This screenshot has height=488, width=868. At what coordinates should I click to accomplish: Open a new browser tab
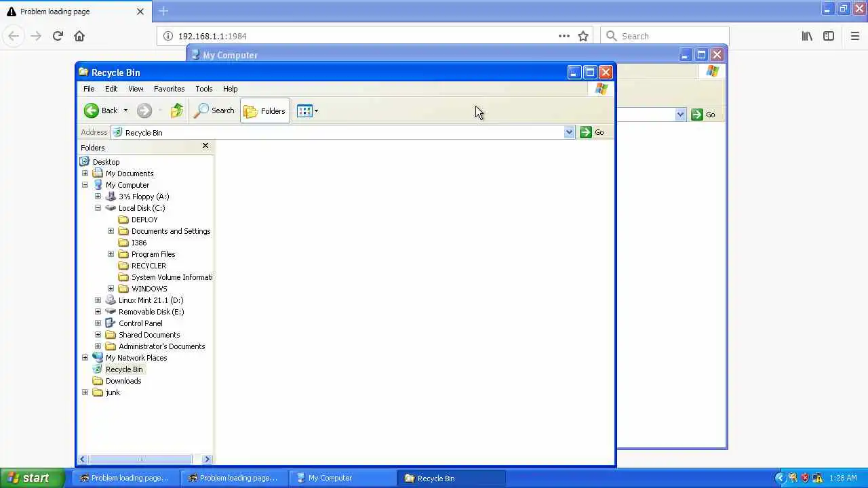tap(163, 11)
